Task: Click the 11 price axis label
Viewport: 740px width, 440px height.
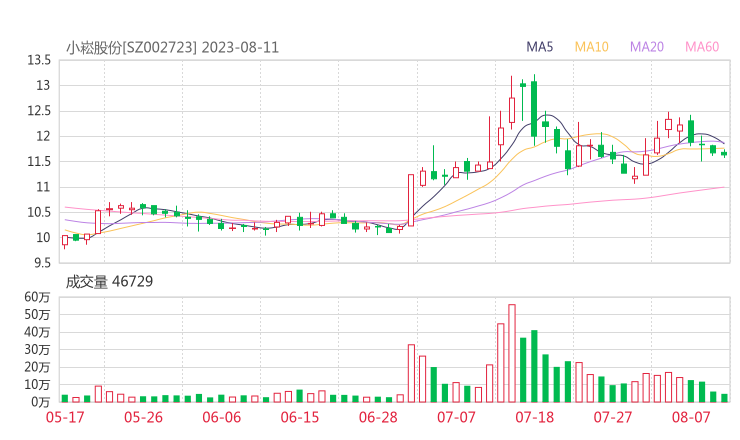Action: pos(44,187)
